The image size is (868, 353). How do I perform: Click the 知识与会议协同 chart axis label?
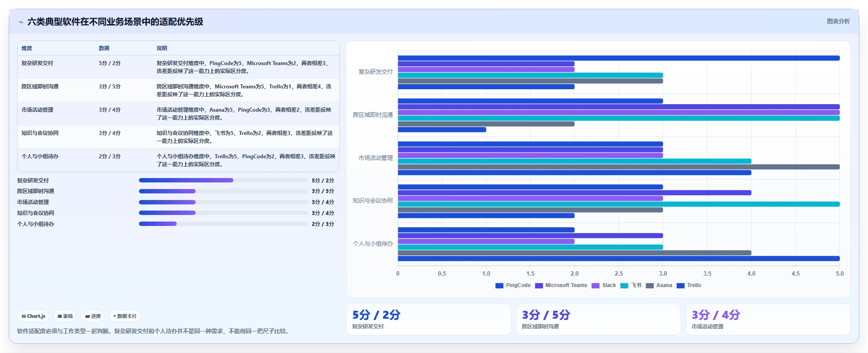(373, 200)
